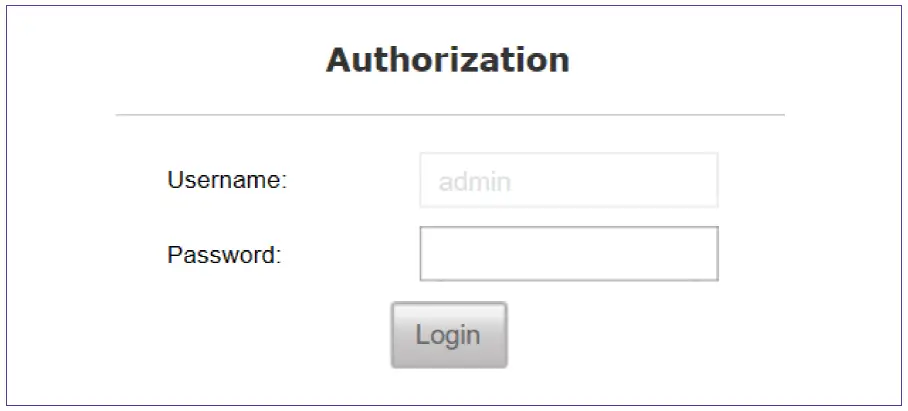Click into the Password field
Image resolution: width=908 pixels, height=411 pixels.
[x=568, y=254]
